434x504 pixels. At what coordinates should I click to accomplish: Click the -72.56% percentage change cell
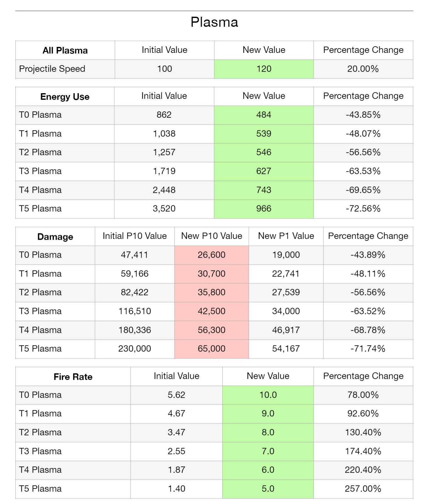[363, 209]
